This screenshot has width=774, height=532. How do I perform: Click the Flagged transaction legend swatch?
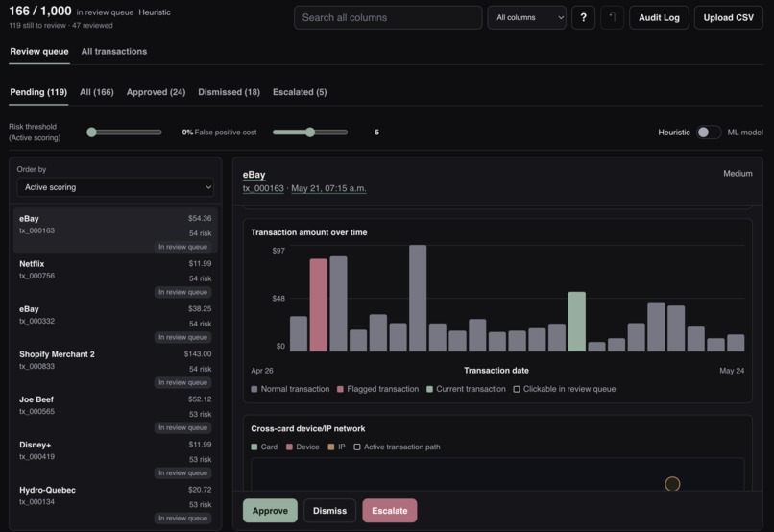(340, 389)
